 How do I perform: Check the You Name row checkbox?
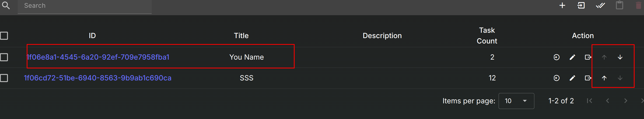click(x=4, y=57)
